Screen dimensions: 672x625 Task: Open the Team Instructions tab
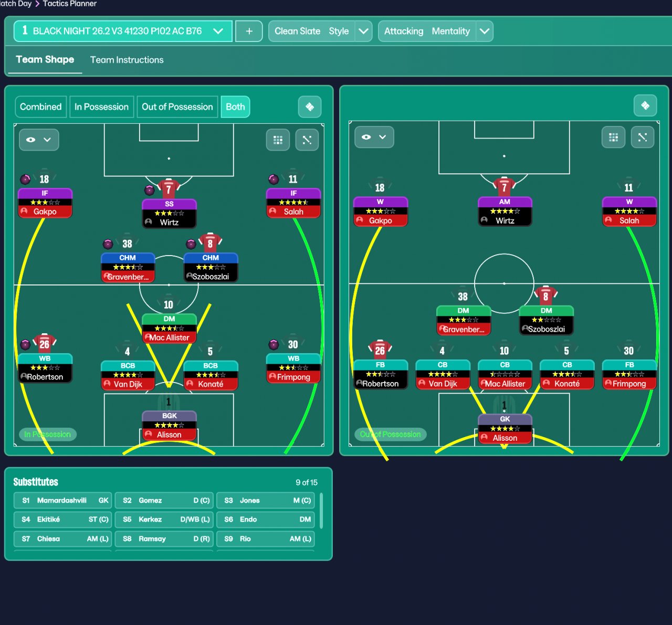pyautogui.click(x=127, y=60)
